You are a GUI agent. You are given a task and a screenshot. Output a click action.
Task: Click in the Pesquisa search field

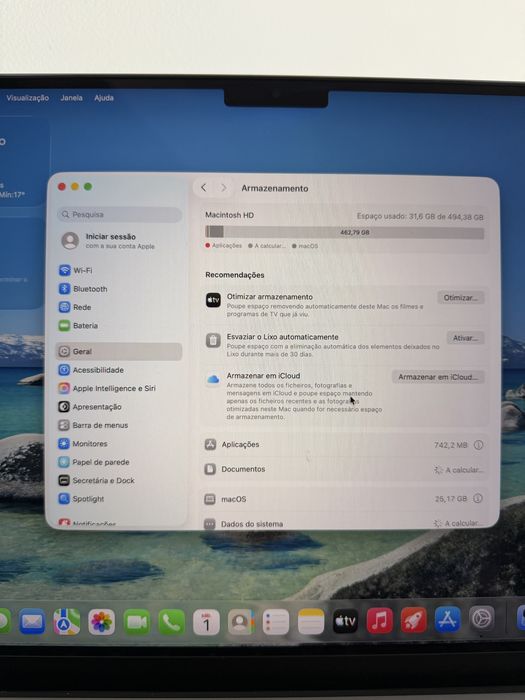point(120,215)
